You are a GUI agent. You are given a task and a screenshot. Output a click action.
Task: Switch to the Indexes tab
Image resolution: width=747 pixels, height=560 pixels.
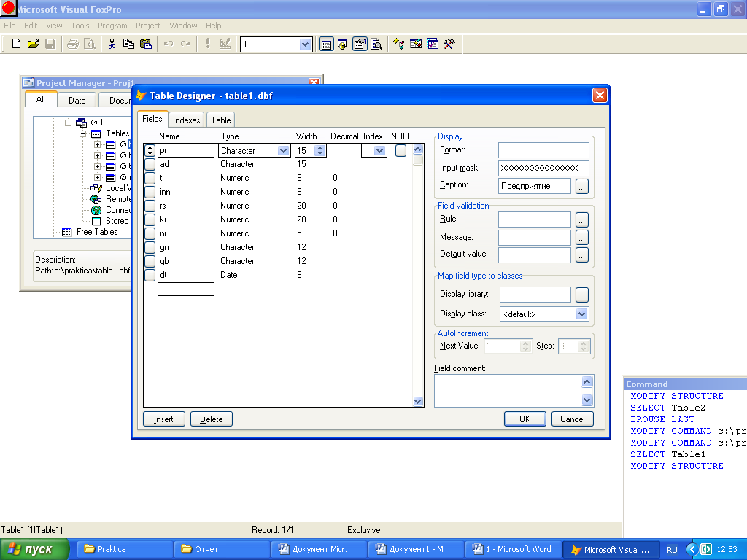tap(186, 120)
